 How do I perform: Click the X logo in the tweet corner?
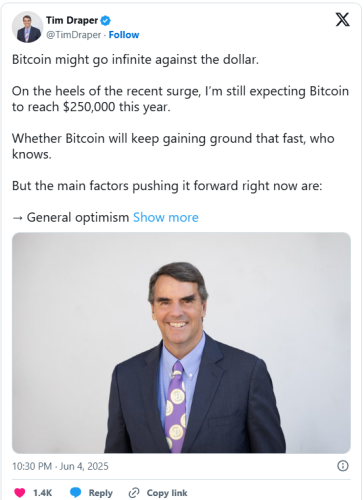tap(342, 19)
